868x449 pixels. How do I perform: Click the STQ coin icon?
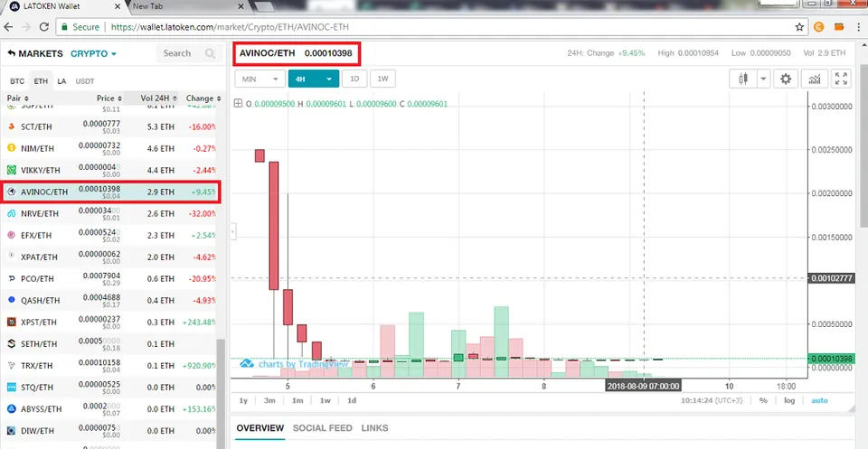11,387
